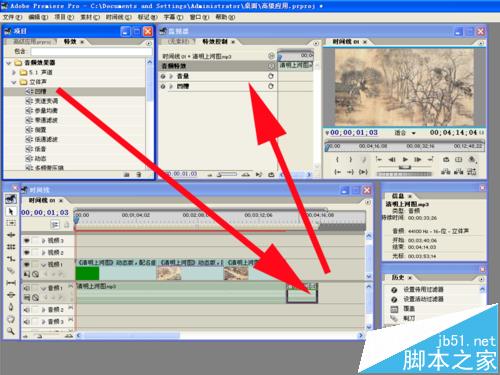The image size is (500, 375).
Task: Expand the 音量 effect properties
Action: point(171,76)
